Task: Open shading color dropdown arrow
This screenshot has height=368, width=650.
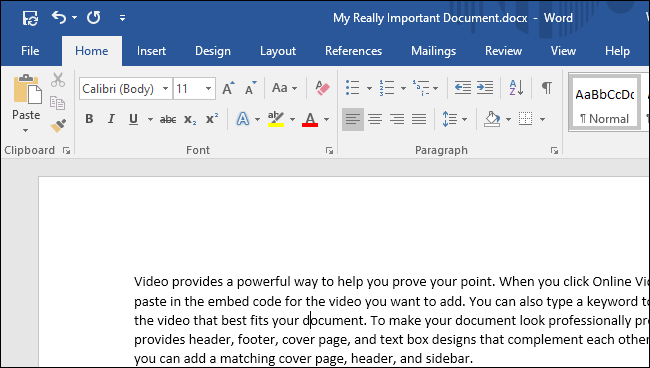Action: point(509,120)
